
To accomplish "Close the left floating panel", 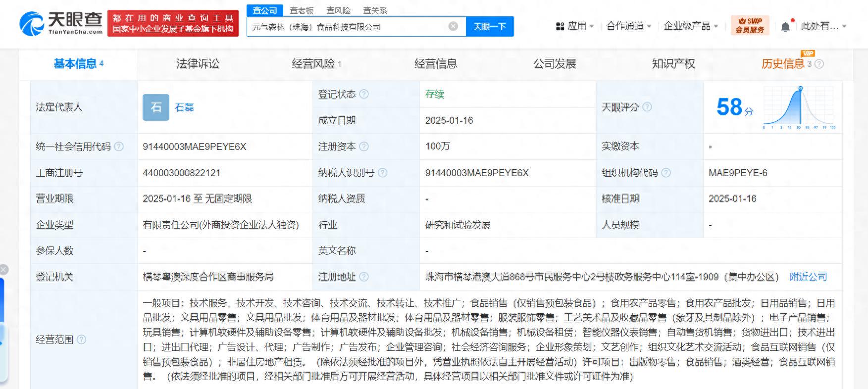I will coord(3,270).
